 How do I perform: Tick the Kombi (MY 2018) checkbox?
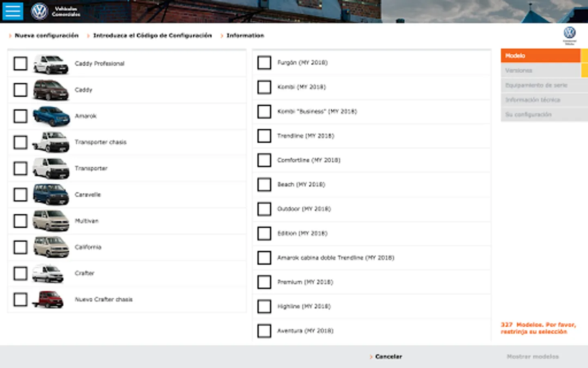(264, 87)
